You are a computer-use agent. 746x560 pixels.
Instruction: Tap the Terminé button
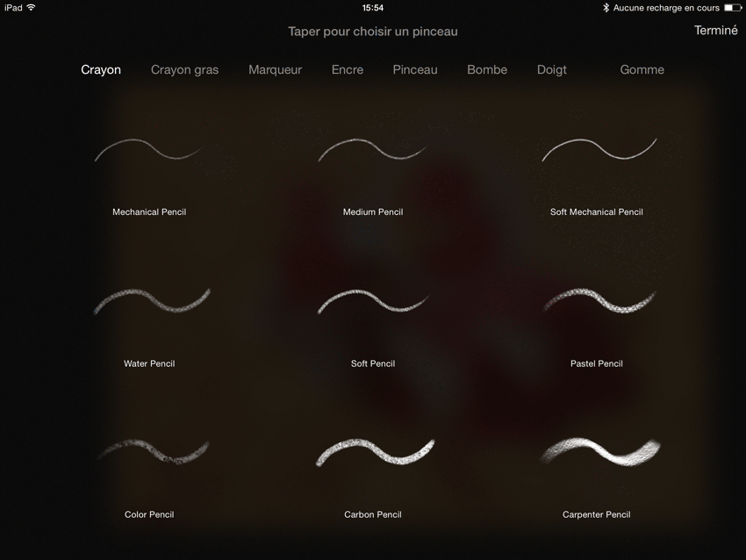pyautogui.click(x=715, y=31)
